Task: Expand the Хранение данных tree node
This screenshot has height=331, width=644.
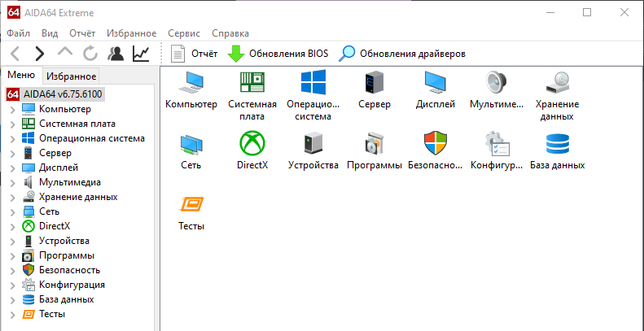Action: click(12, 197)
